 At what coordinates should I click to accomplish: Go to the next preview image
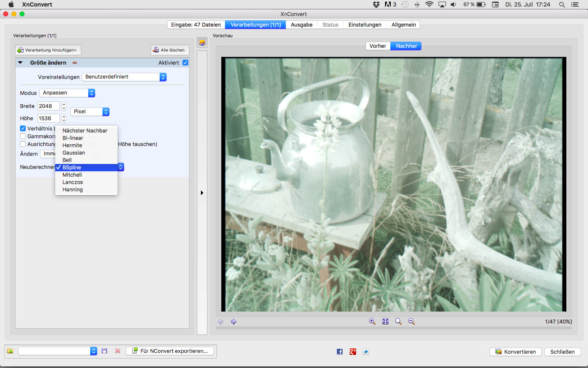[x=234, y=321]
